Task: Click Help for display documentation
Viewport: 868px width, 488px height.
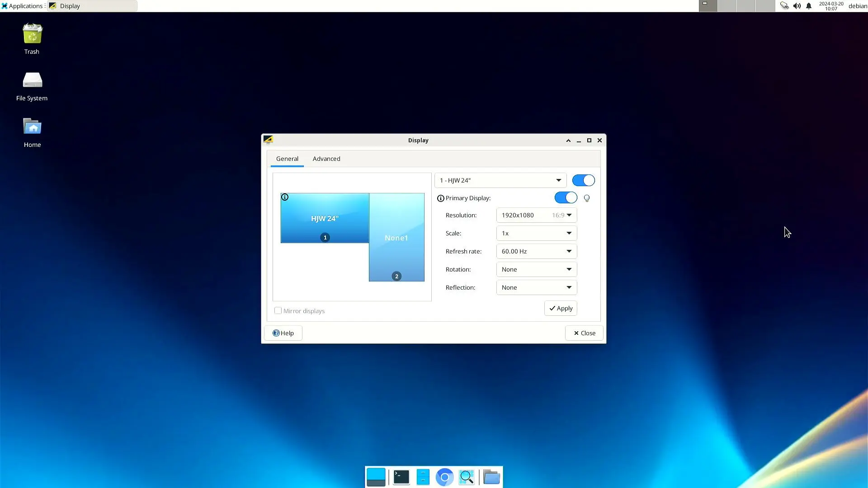Action: click(283, 333)
